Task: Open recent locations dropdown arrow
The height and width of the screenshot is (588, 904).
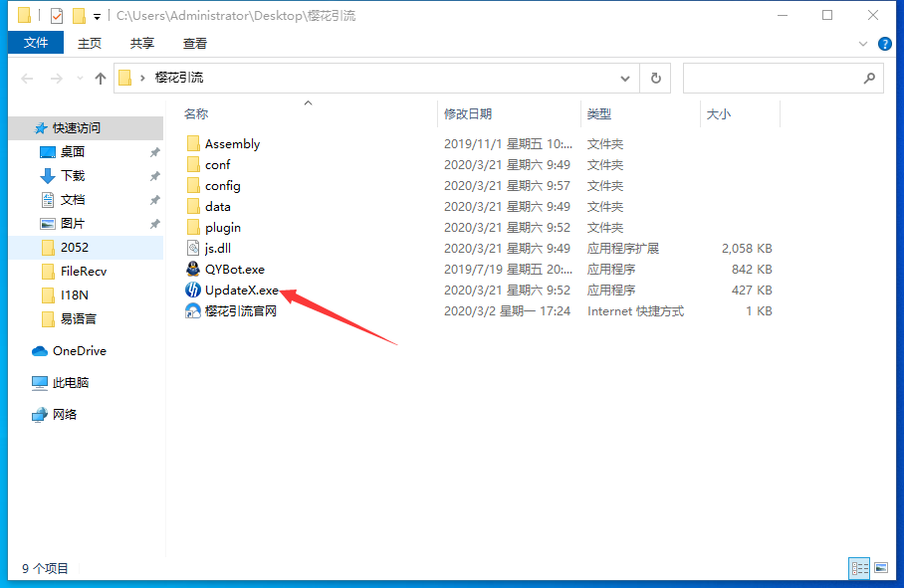Action: point(80,79)
